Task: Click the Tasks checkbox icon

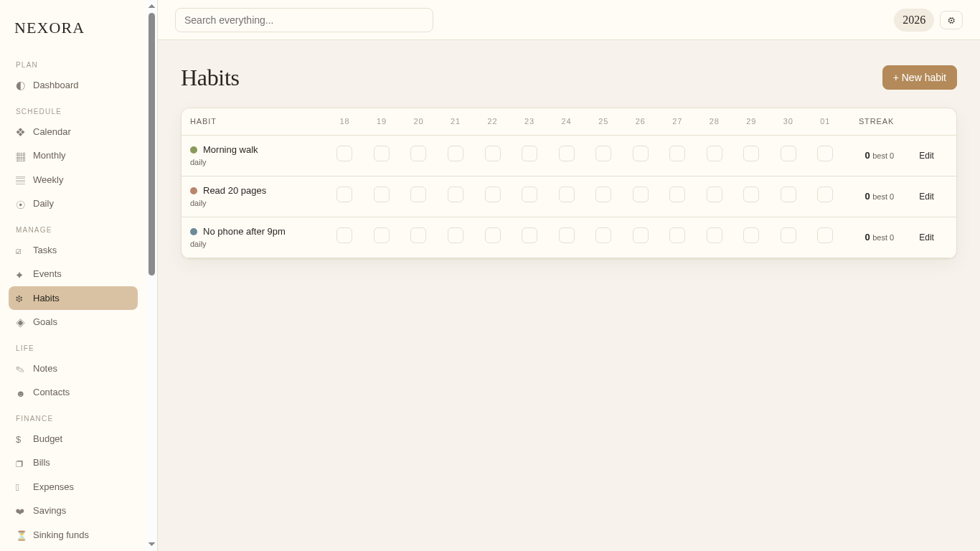Action: [20, 250]
